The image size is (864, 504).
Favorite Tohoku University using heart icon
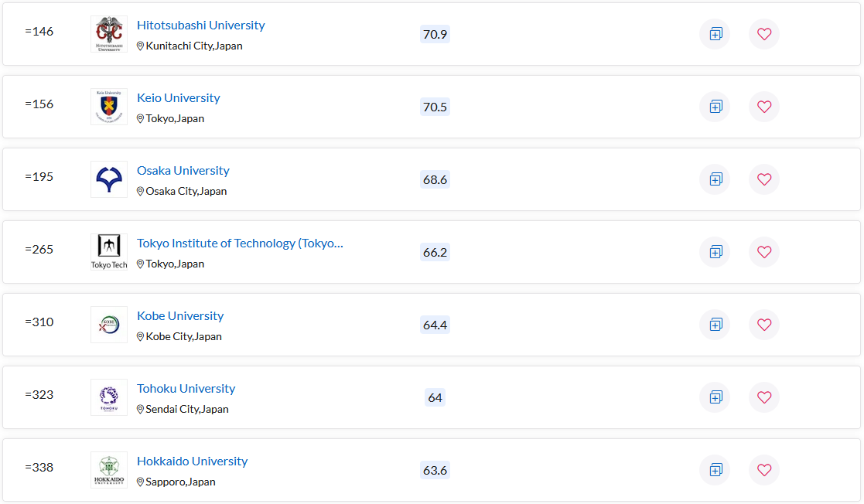pos(764,397)
